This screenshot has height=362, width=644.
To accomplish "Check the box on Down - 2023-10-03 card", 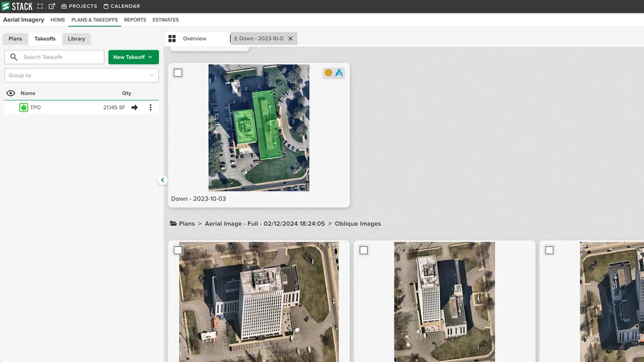I will click(178, 73).
